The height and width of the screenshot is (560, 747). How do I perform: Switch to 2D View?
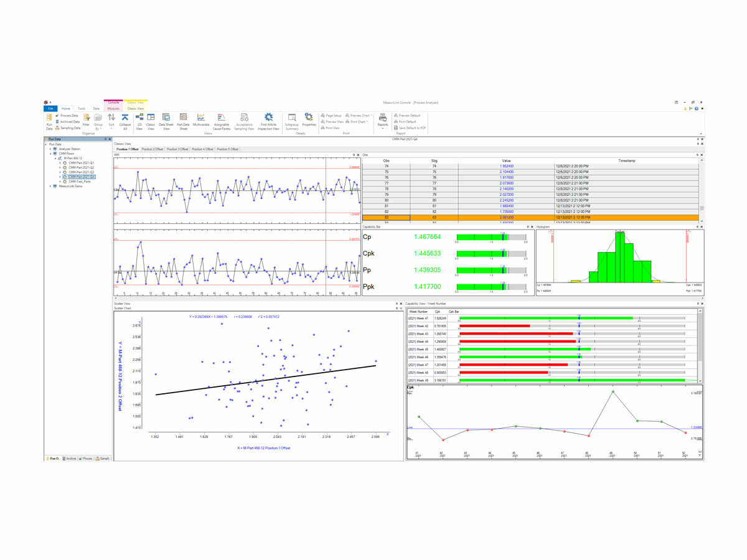(139, 121)
